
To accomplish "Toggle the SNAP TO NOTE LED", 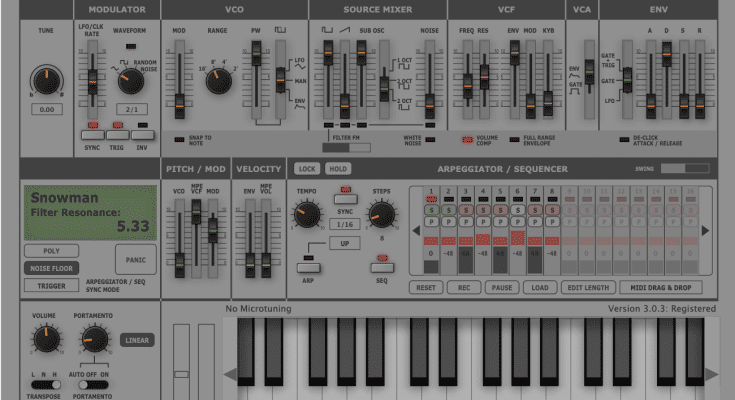I will click(180, 139).
